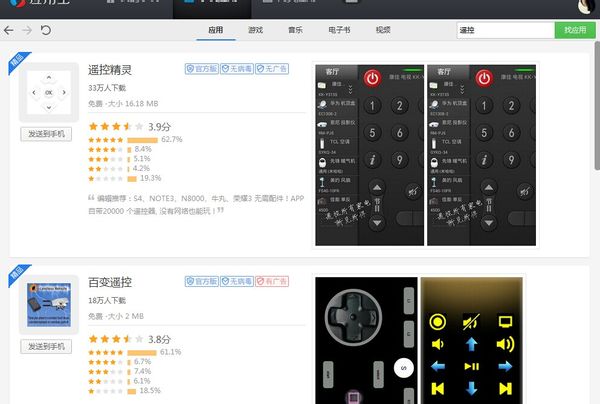This screenshot has width=600, height=404.
Task: Reload the page with the refresh icon
Action: click(x=46, y=30)
